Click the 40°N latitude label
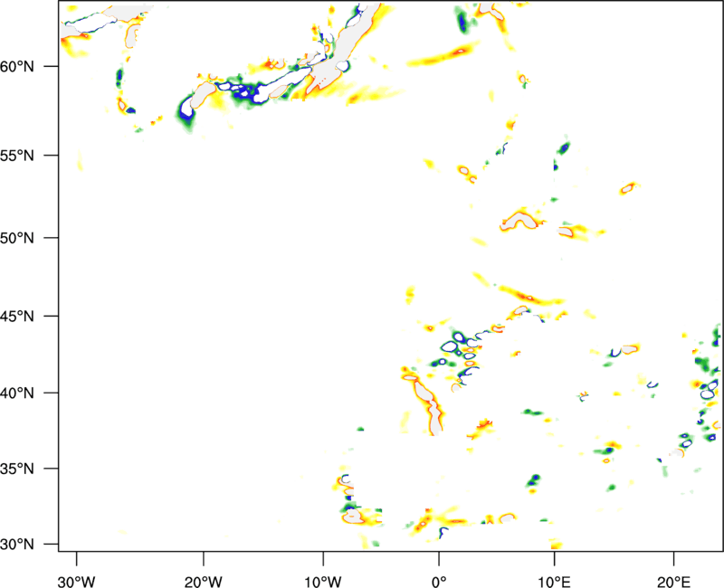This screenshot has height=588, width=724. click(x=17, y=394)
